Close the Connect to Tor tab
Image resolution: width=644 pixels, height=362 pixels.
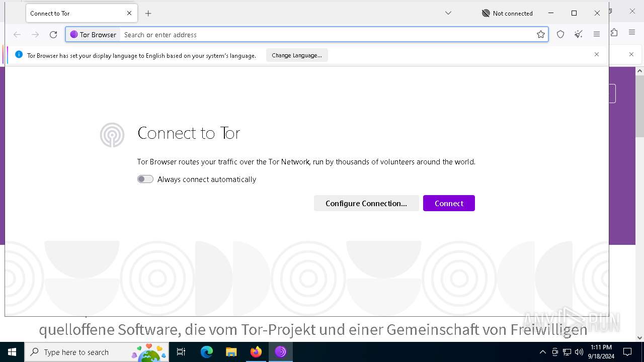click(x=129, y=14)
